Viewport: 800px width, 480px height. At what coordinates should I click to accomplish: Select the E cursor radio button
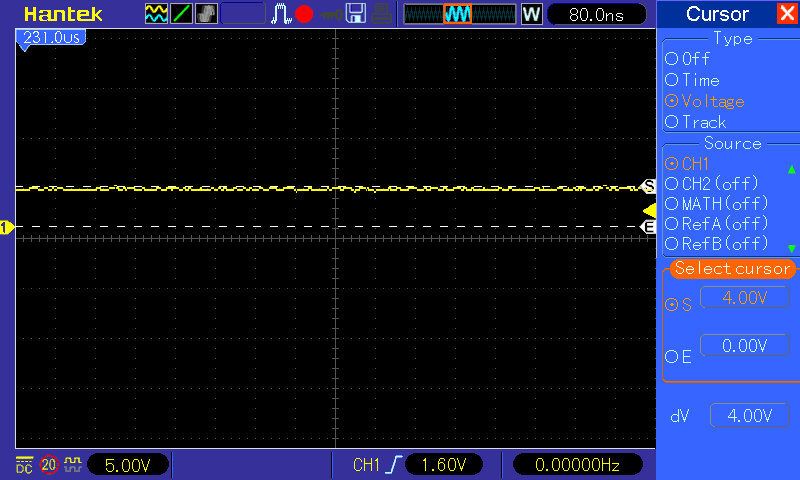(x=671, y=357)
